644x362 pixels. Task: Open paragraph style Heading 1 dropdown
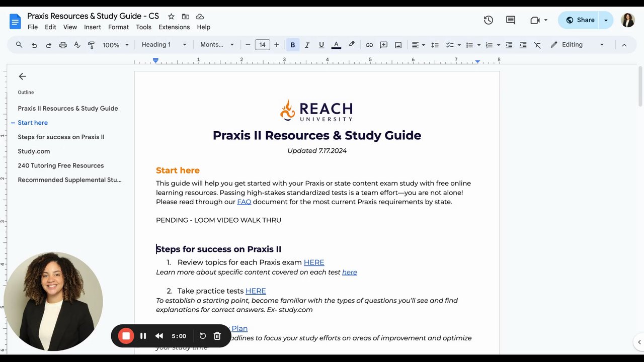click(164, 45)
